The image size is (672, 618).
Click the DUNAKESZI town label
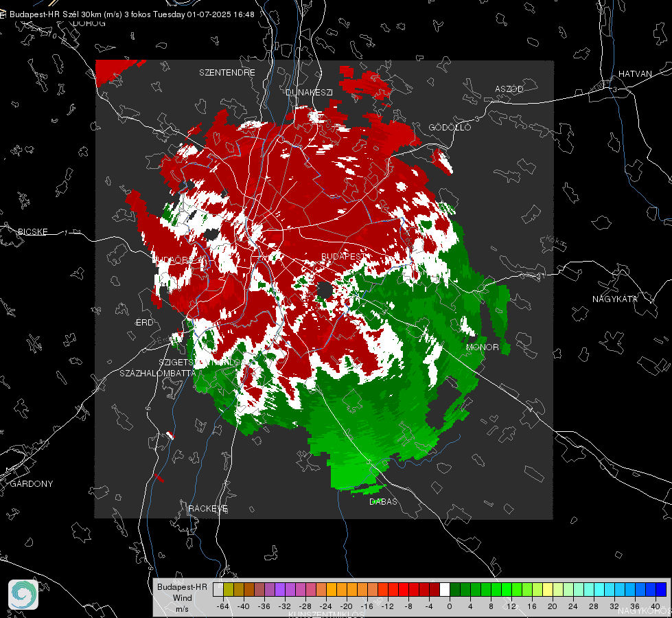tap(309, 92)
